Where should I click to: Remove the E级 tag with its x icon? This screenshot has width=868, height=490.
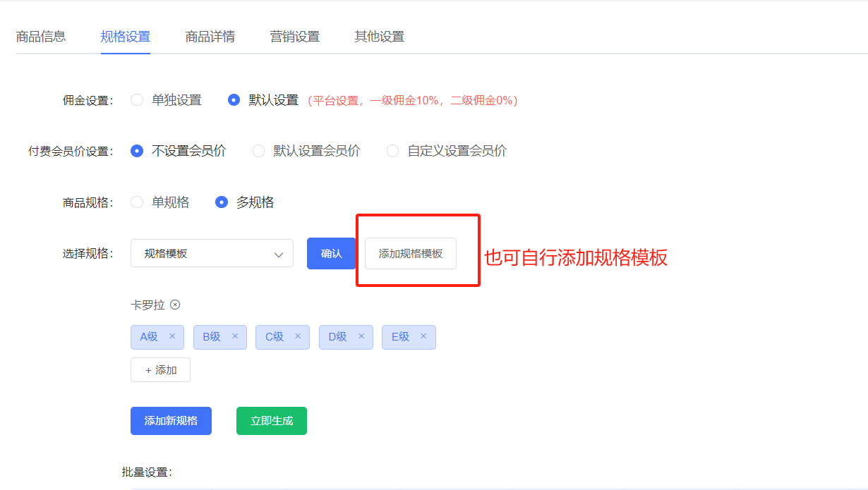423,336
